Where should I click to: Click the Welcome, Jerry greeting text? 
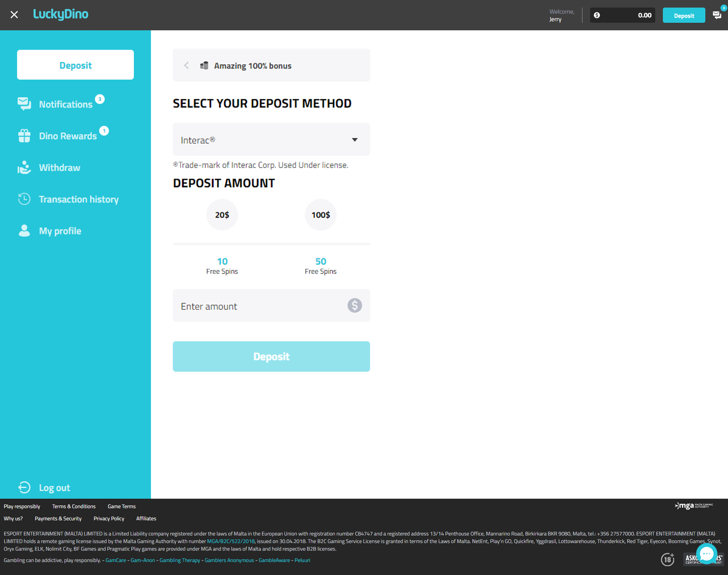562,15
